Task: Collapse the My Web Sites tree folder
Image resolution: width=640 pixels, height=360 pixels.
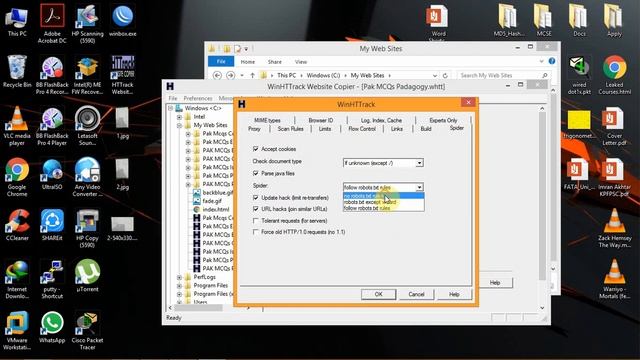Action: 179,125
